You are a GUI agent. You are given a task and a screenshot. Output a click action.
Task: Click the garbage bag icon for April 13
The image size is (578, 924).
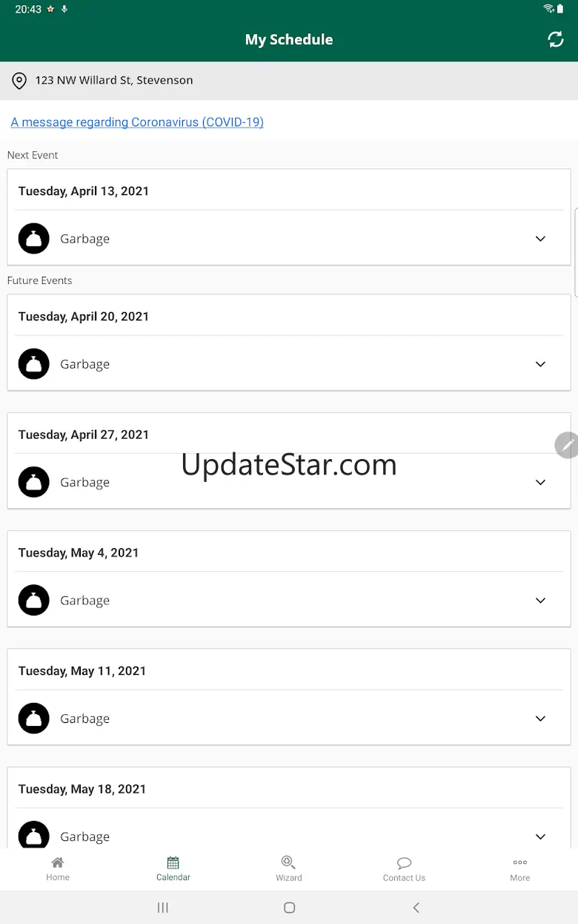[x=34, y=239]
